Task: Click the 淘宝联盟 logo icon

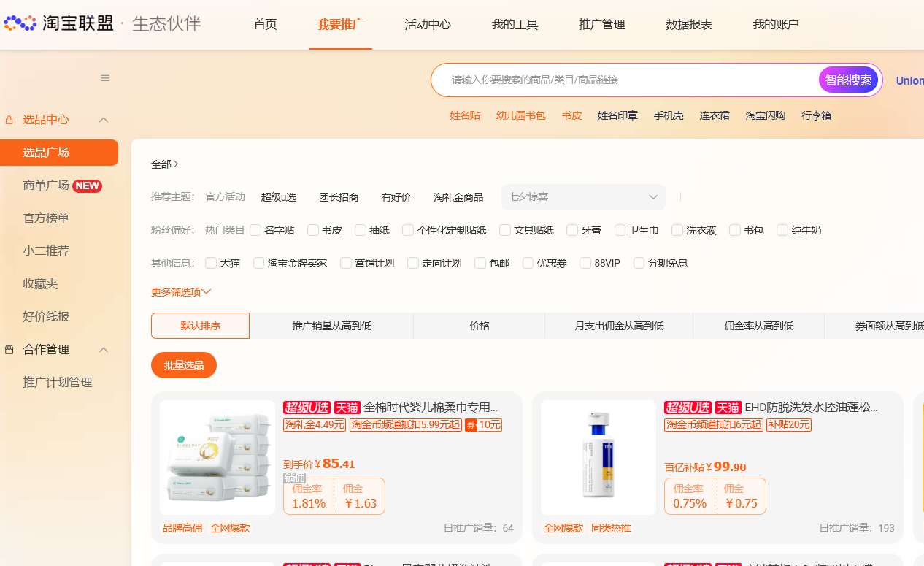Action: [x=20, y=24]
